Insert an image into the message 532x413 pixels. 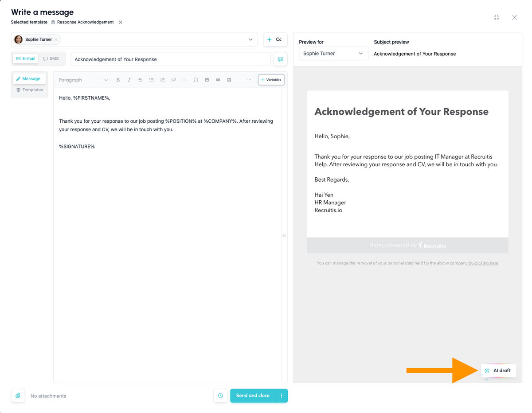(207, 80)
